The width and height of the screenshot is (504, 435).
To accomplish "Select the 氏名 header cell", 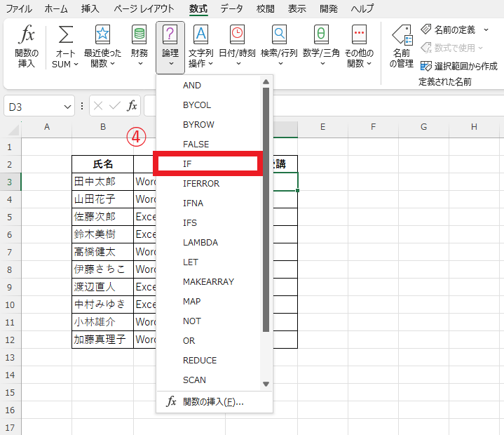I will [x=102, y=164].
